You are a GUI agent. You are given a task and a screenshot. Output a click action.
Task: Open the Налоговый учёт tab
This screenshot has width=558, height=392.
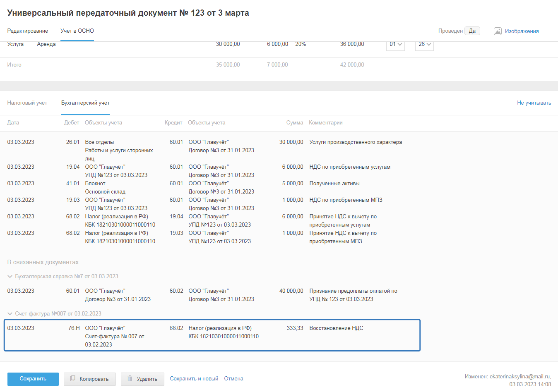coord(27,103)
